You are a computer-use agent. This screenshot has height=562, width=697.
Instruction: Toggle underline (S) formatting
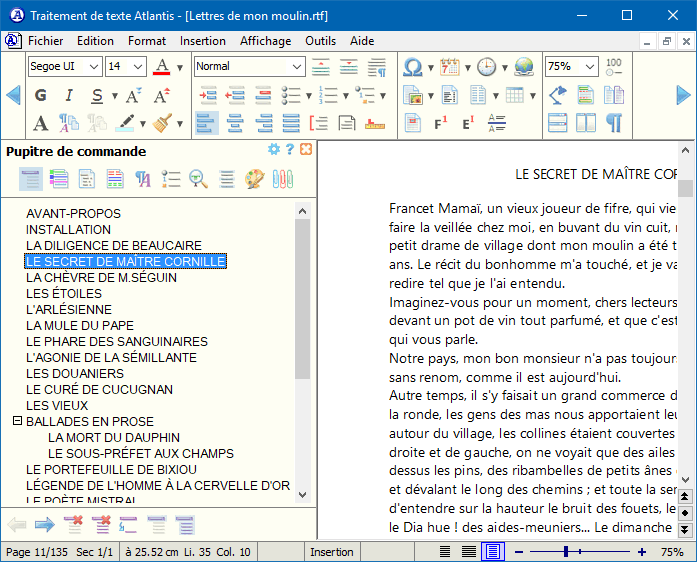click(x=97, y=95)
